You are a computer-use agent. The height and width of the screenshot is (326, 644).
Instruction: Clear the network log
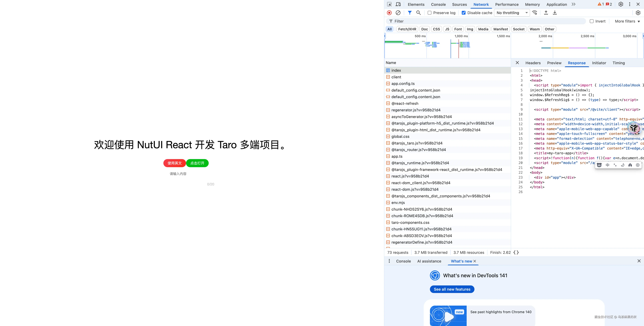tap(398, 13)
